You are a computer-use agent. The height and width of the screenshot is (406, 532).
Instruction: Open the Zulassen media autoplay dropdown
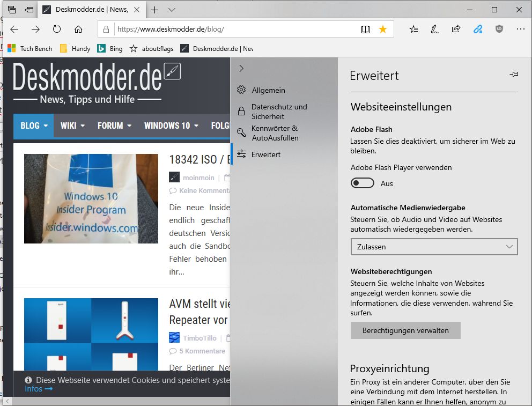[x=434, y=247]
